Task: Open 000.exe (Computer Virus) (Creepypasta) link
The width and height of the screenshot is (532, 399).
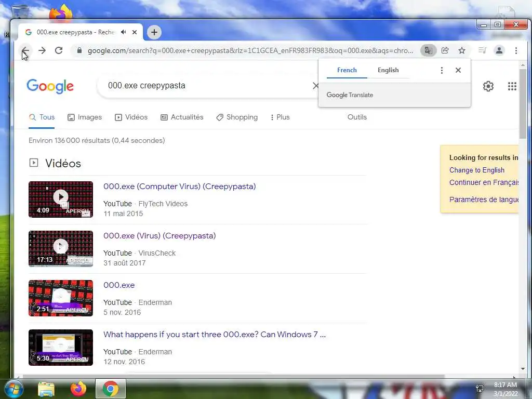Action: [179, 187]
